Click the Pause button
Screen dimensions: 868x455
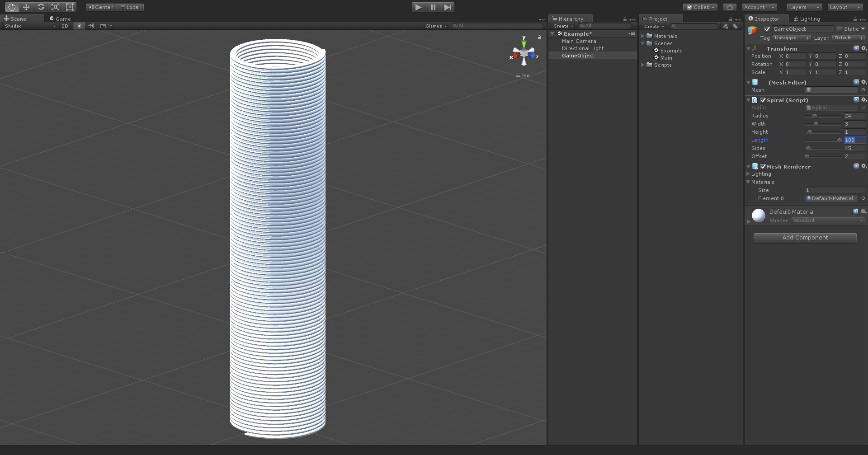(433, 7)
